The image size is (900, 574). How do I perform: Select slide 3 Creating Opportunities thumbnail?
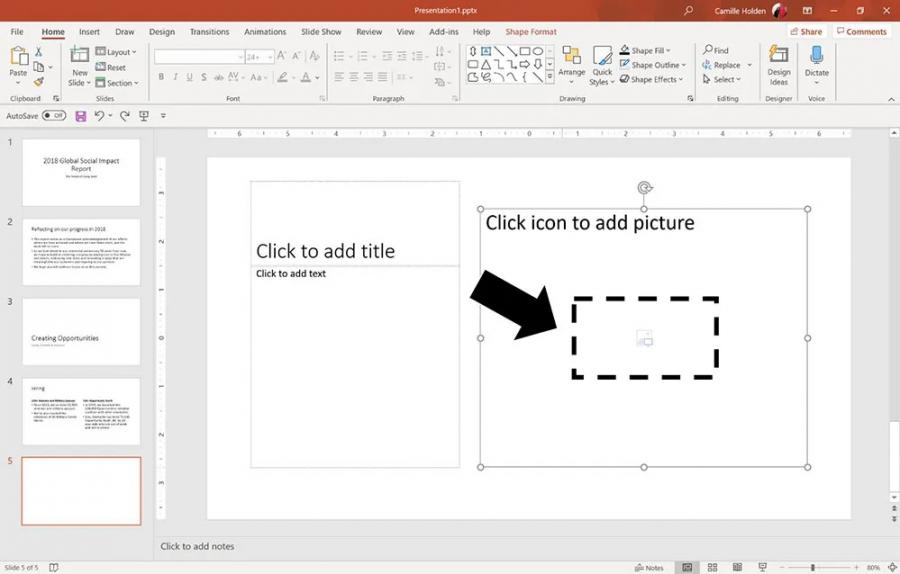click(81, 332)
